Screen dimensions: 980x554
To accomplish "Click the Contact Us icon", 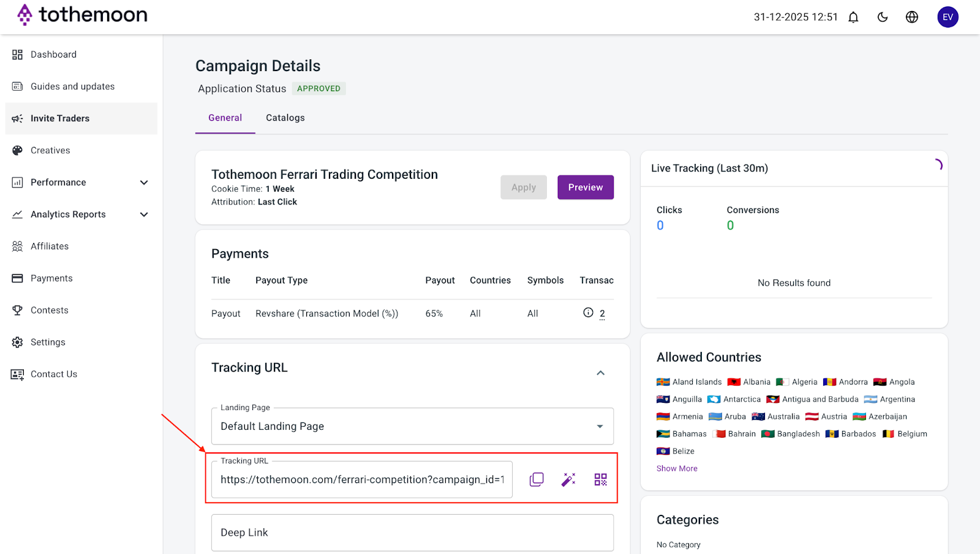I will 17,374.
